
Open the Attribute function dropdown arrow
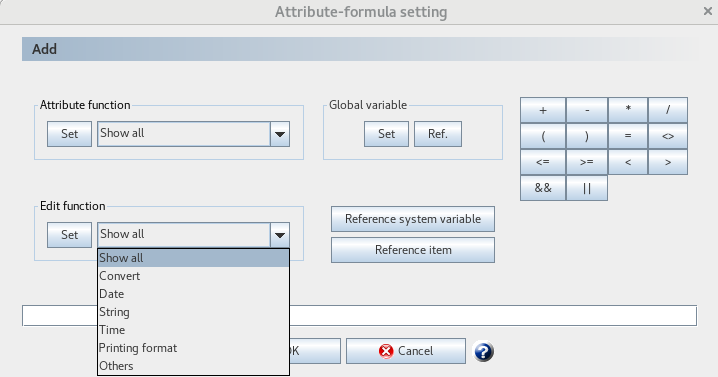[280, 134]
